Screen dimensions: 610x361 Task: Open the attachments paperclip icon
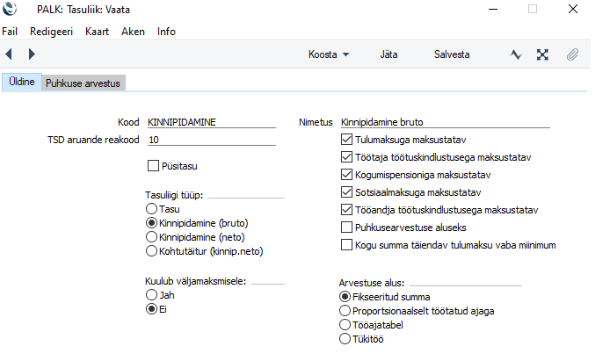[572, 54]
